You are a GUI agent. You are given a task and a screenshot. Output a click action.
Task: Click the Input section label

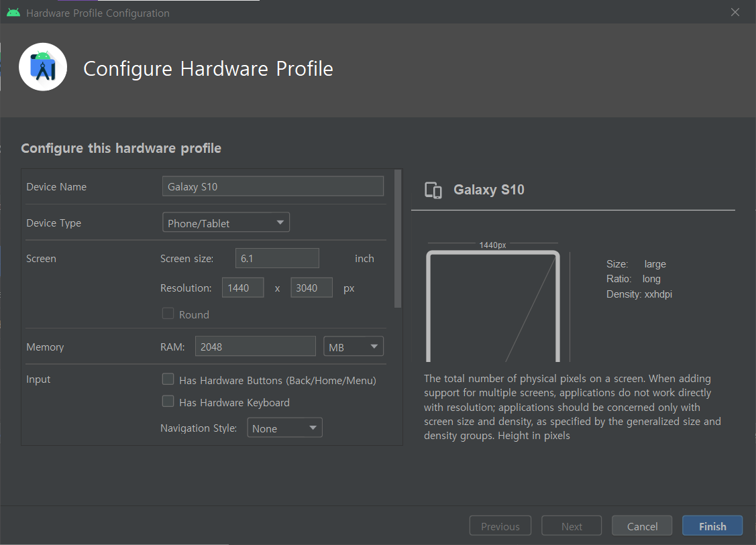tap(38, 379)
